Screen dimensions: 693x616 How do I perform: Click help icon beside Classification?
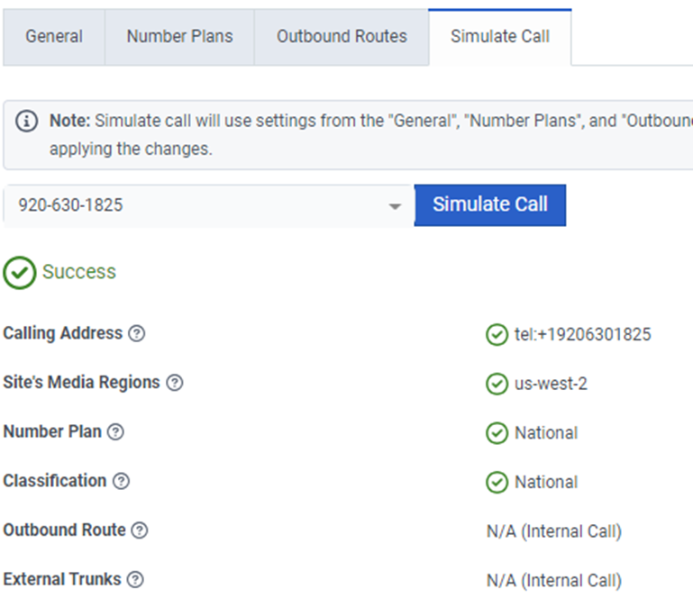click(121, 481)
